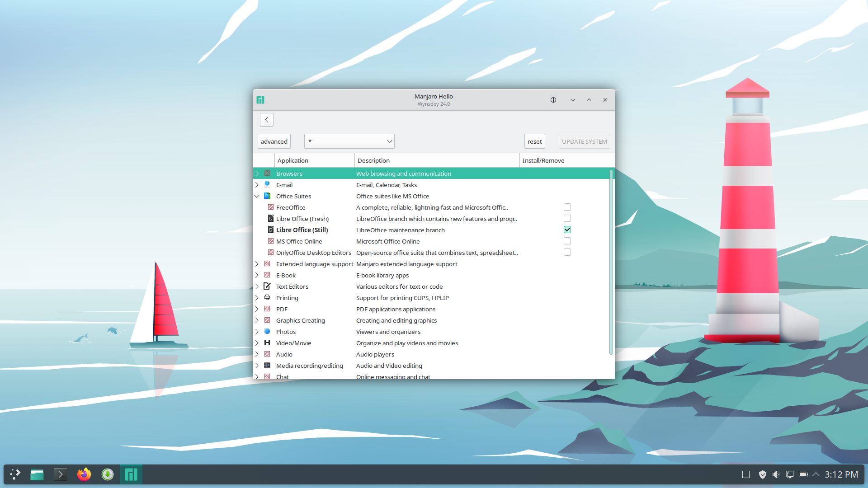Viewport: 868px width, 488px height.
Task: Open the file manager from taskbar
Action: coord(37,474)
